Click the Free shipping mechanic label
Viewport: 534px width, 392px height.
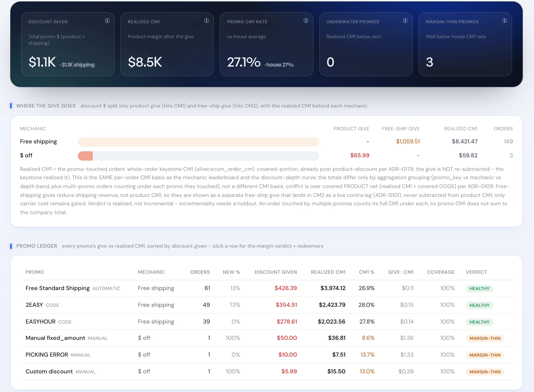[38, 142]
